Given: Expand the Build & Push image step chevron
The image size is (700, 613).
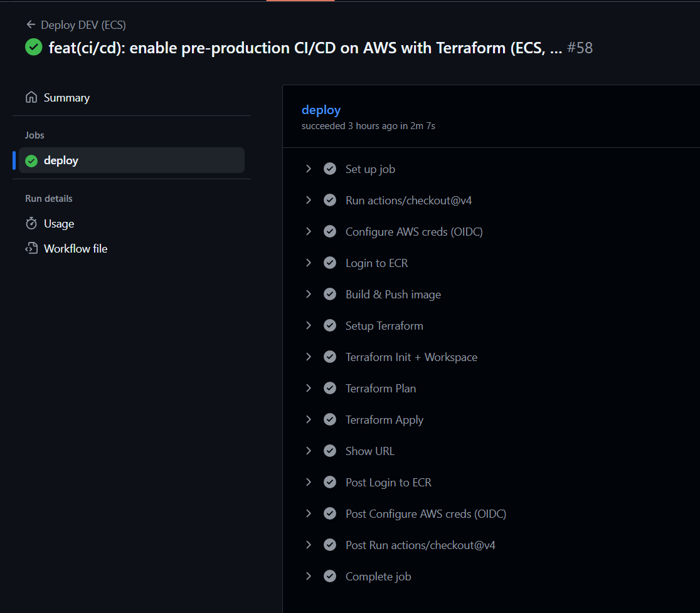Looking at the screenshot, I should [309, 295].
